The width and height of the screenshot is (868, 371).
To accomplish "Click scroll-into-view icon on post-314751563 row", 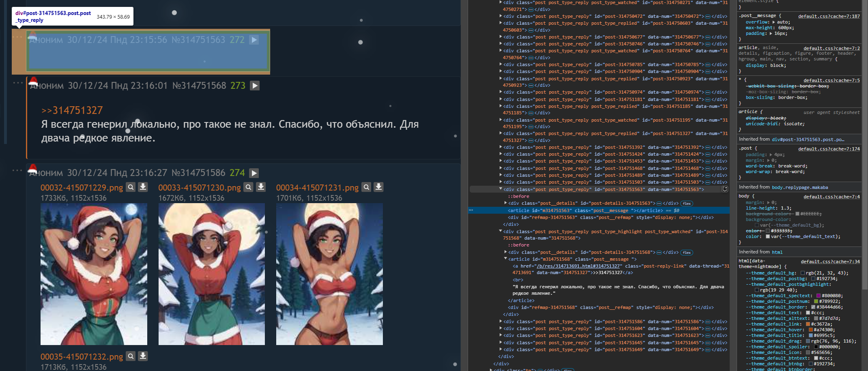I will click(x=725, y=189).
